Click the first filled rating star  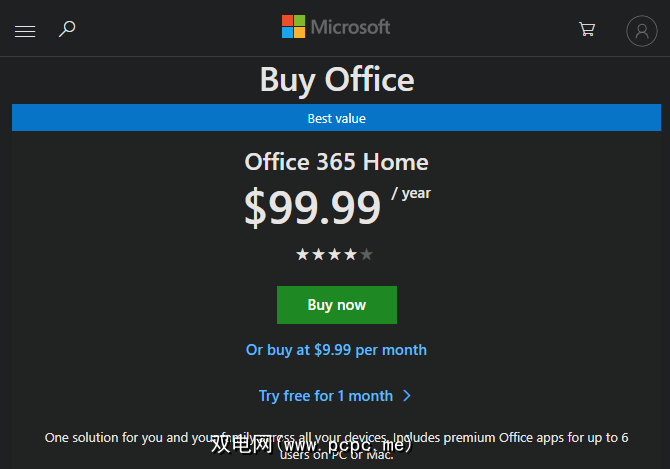tap(302, 254)
